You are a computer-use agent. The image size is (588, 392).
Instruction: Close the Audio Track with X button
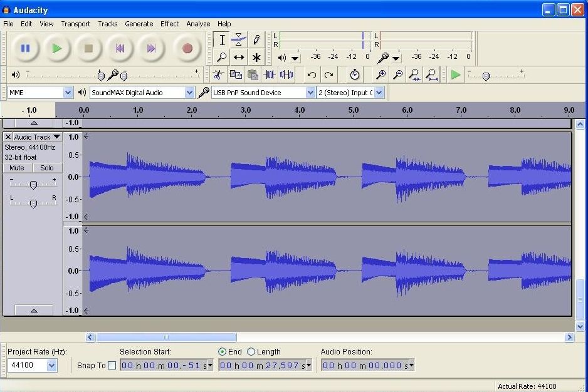(x=8, y=137)
